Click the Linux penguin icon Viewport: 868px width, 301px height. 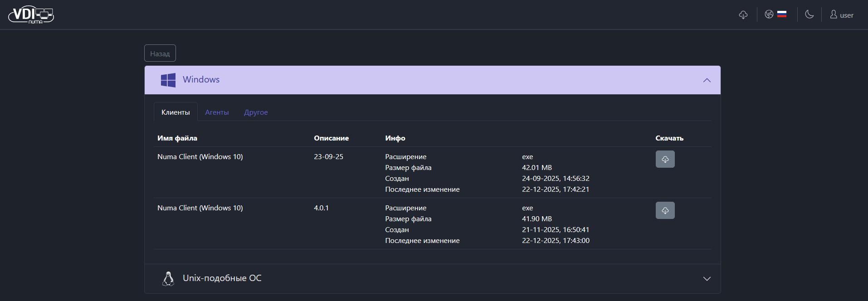point(168,279)
